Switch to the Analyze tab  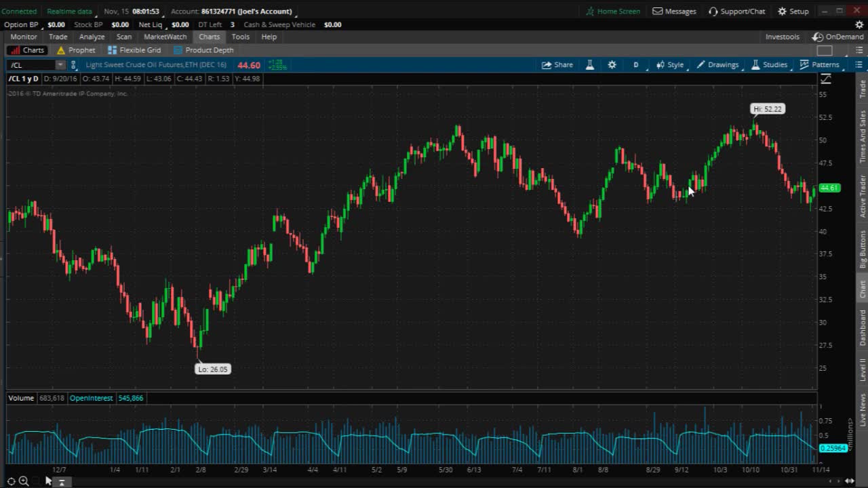[92, 37]
